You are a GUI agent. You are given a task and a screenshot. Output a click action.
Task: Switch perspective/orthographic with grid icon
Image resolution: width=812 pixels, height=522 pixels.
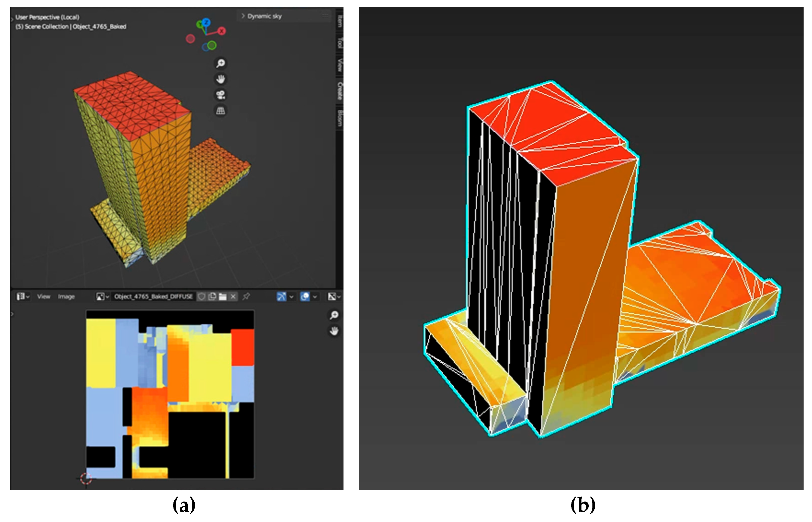221,110
